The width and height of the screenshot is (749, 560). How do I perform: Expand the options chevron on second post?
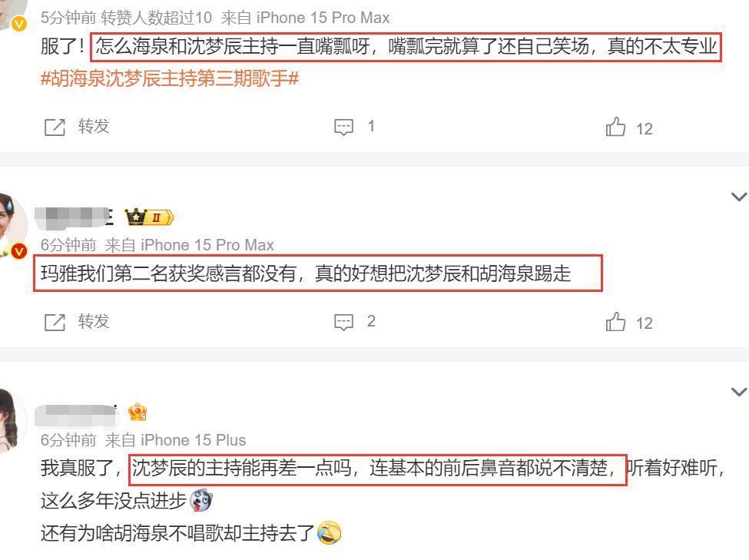[x=739, y=197]
